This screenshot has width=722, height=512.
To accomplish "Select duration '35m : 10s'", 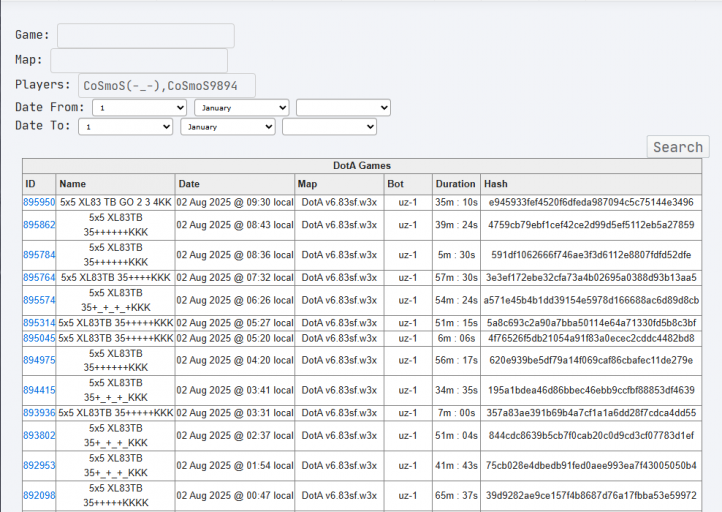I will [456, 202].
